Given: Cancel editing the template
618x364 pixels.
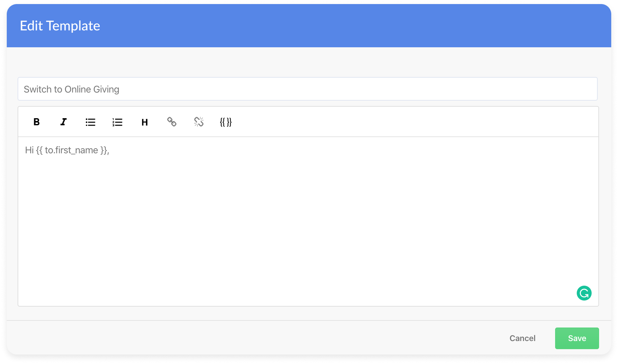Looking at the screenshot, I should click(x=522, y=338).
